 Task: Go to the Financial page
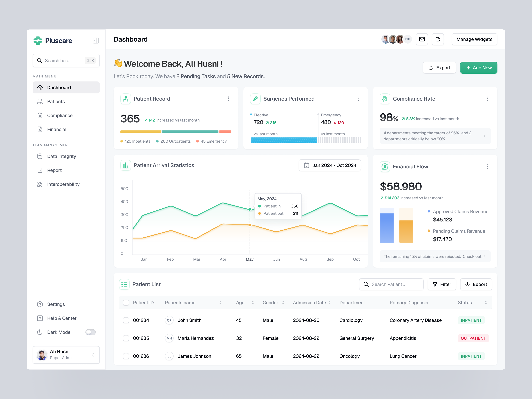57,129
